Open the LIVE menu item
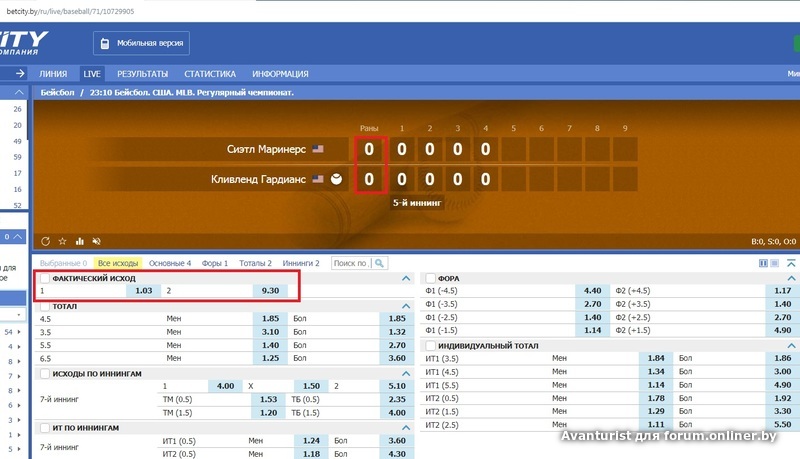This screenshot has height=459, width=800. (x=92, y=74)
